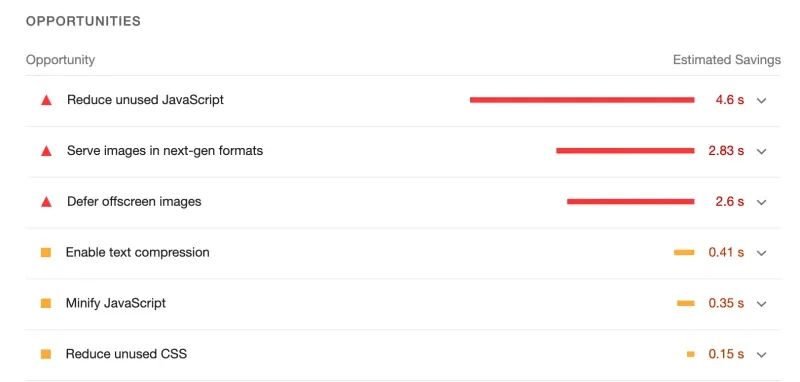This screenshot has height=382, width=800.
Task: Click orange square beside Enable text compression
Action: [x=46, y=252]
